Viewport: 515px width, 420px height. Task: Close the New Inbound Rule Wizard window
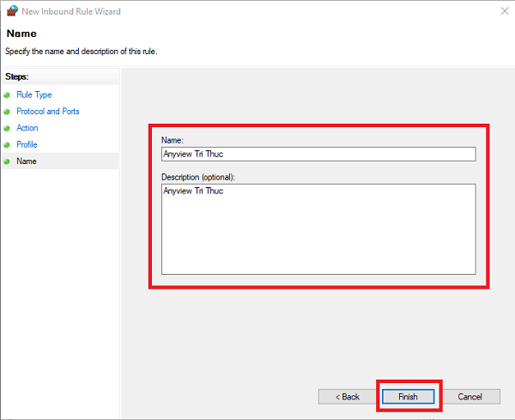(505, 11)
